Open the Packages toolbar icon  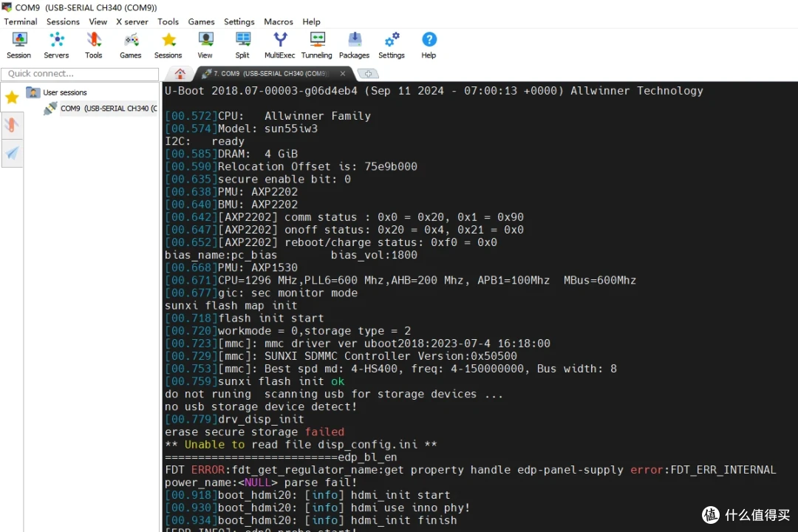[354, 45]
